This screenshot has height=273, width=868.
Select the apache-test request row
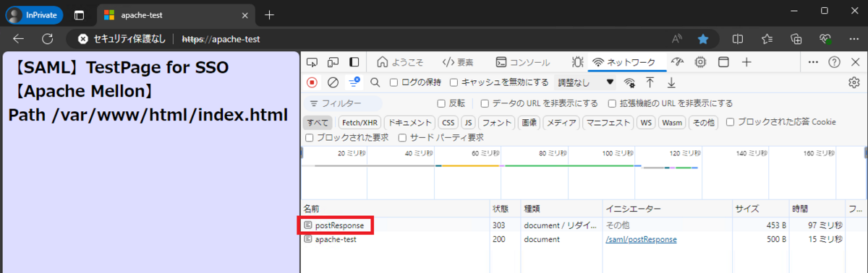tap(584, 239)
